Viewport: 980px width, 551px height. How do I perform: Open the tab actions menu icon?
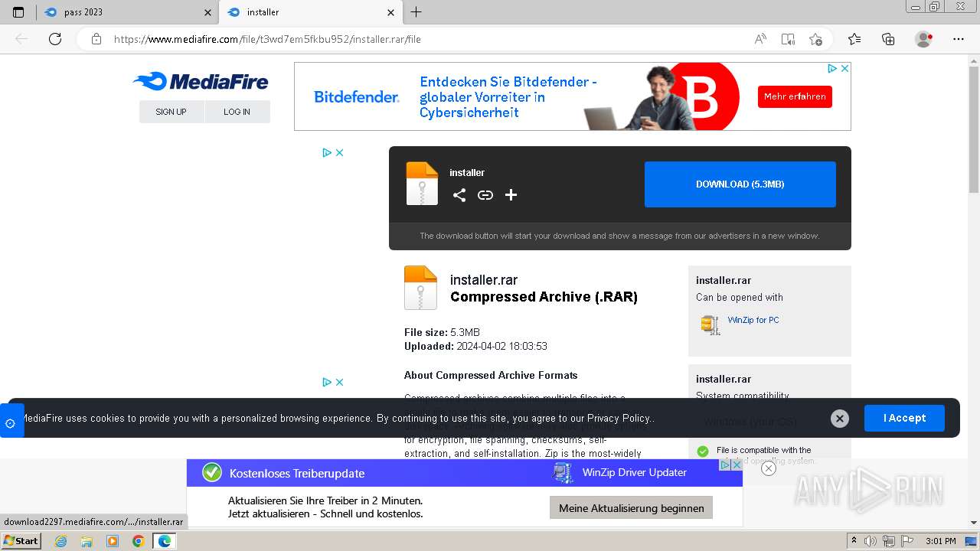click(x=18, y=12)
